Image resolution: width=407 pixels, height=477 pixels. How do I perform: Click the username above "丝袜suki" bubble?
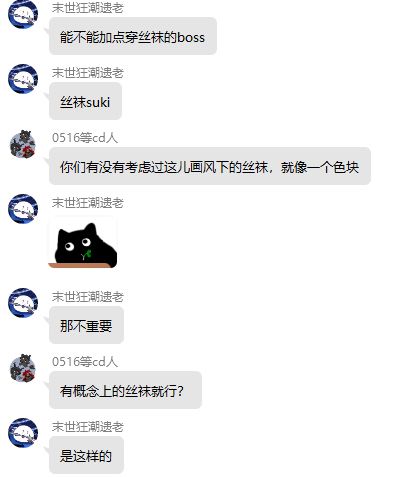click(x=88, y=73)
